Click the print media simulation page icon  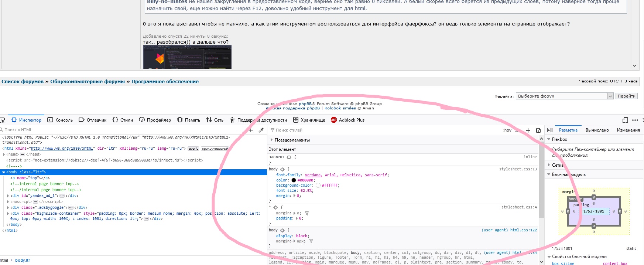coord(538,130)
